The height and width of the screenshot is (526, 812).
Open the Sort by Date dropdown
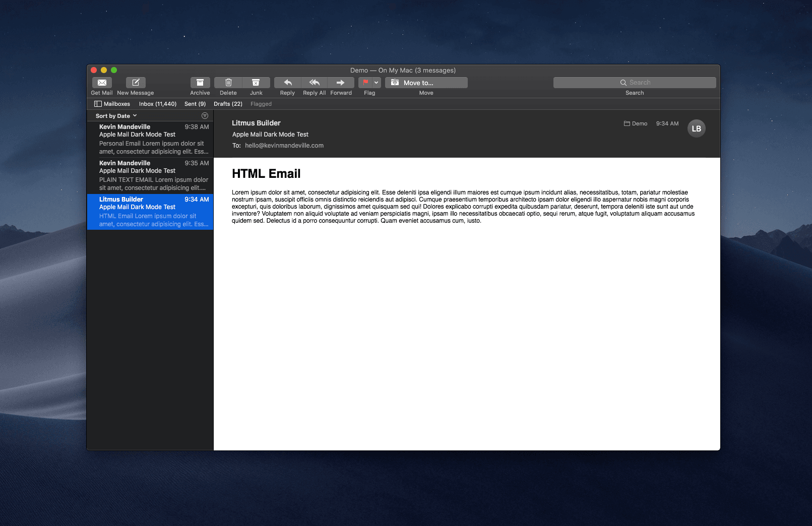[114, 115]
